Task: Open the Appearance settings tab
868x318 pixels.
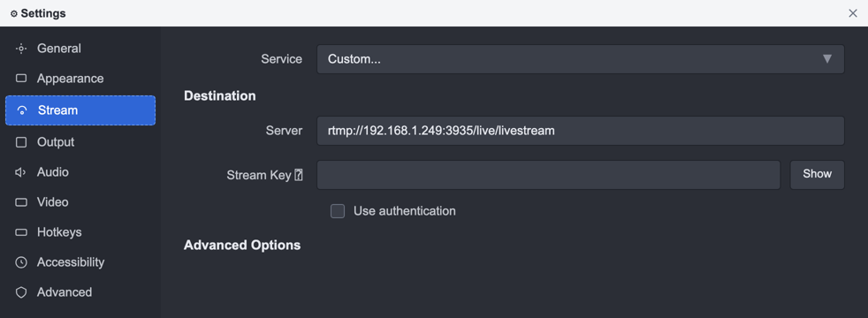Action: point(80,79)
